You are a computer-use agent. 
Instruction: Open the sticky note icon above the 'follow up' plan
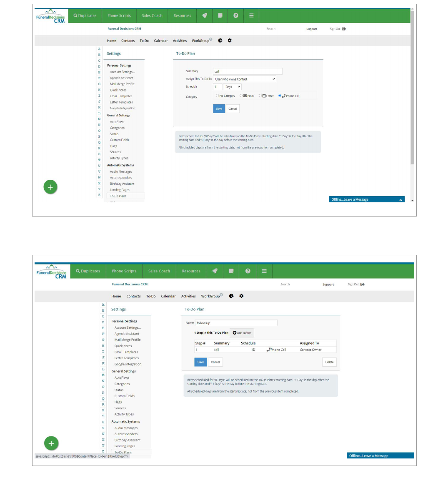(231, 271)
